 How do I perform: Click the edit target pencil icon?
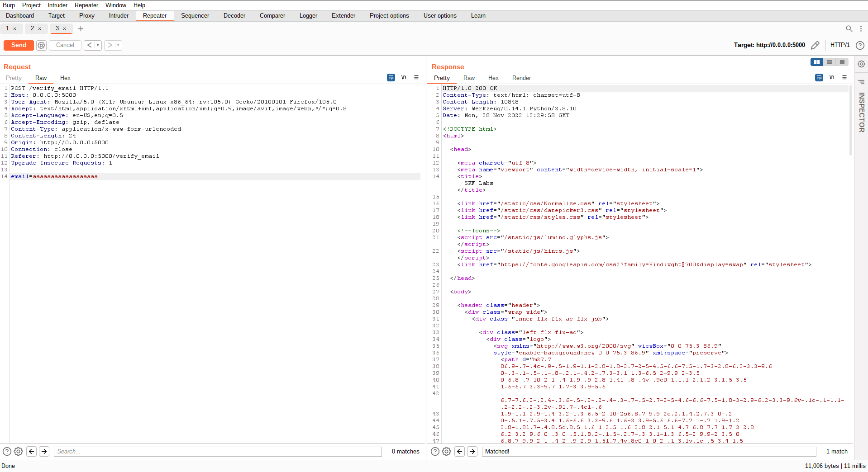coord(815,45)
